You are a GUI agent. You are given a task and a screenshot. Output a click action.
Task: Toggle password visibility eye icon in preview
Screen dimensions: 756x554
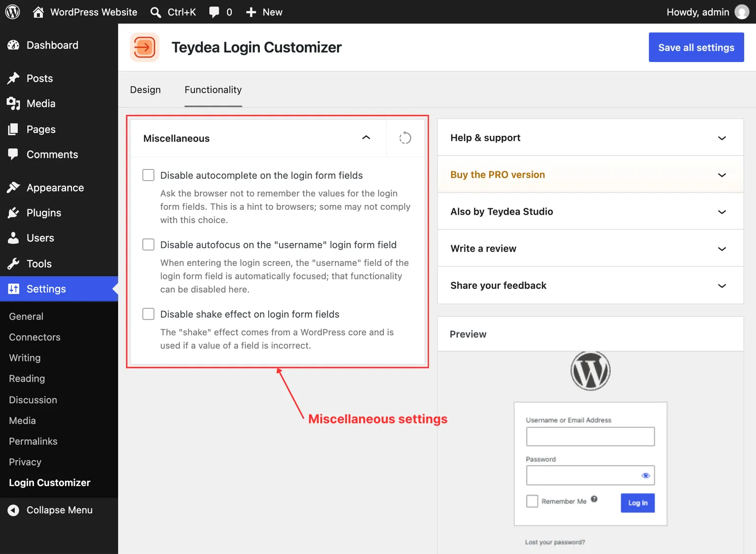(646, 475)
